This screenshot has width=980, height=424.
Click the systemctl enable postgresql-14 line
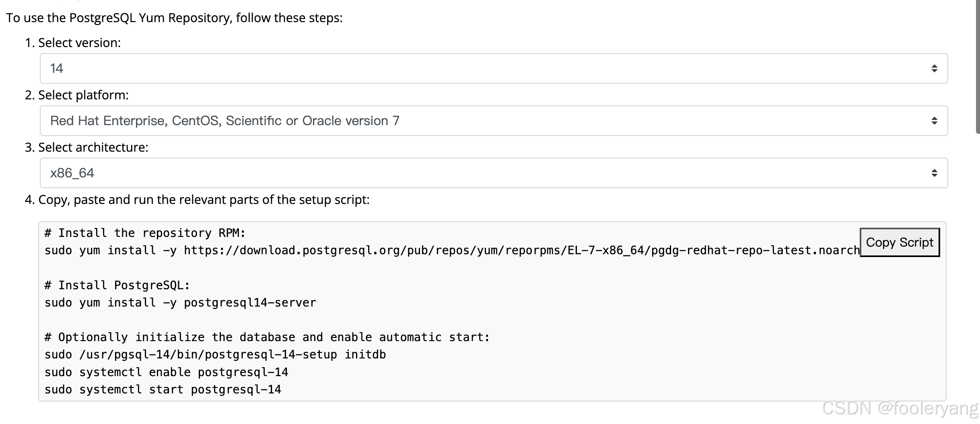[166, 372]
